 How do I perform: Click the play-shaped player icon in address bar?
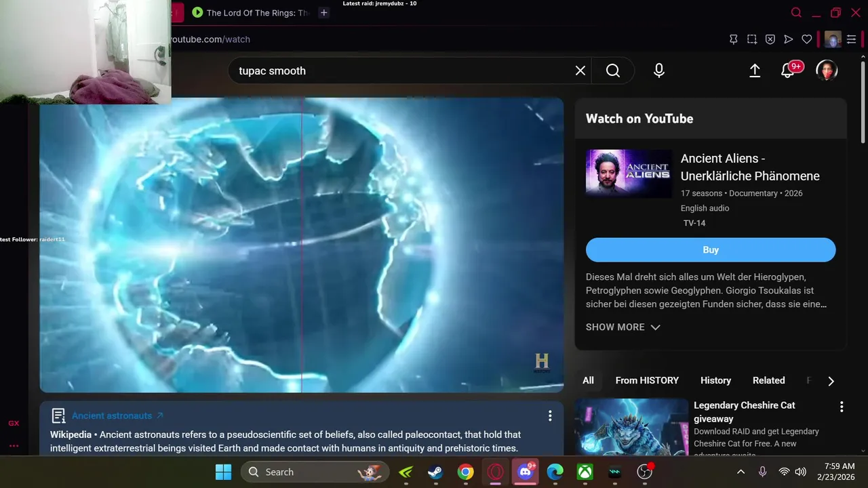point(789,39)
